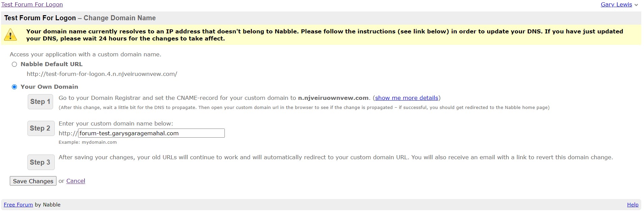Click the bold n.njveiruownvew.com CNAME target text
644x223 pixels.
333,98
